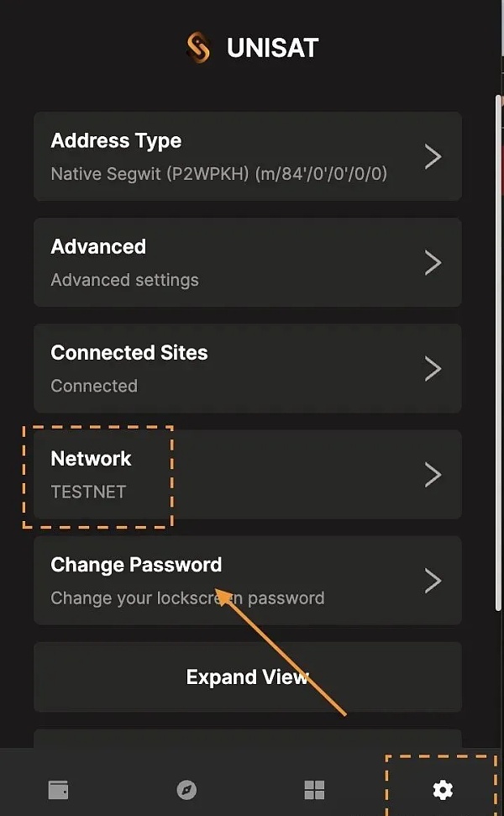
Task: Expand Network options via chevron
Action: coord(433,475)
